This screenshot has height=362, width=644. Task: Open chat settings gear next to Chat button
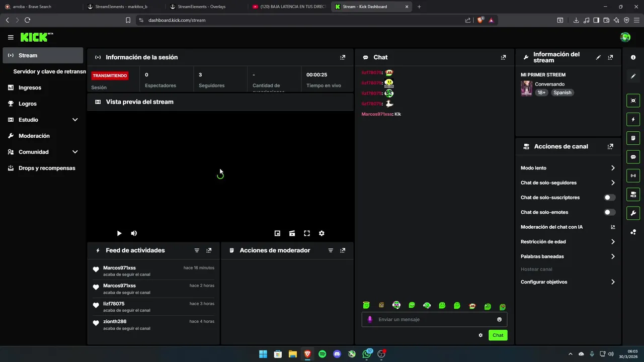tap(480, 335)
